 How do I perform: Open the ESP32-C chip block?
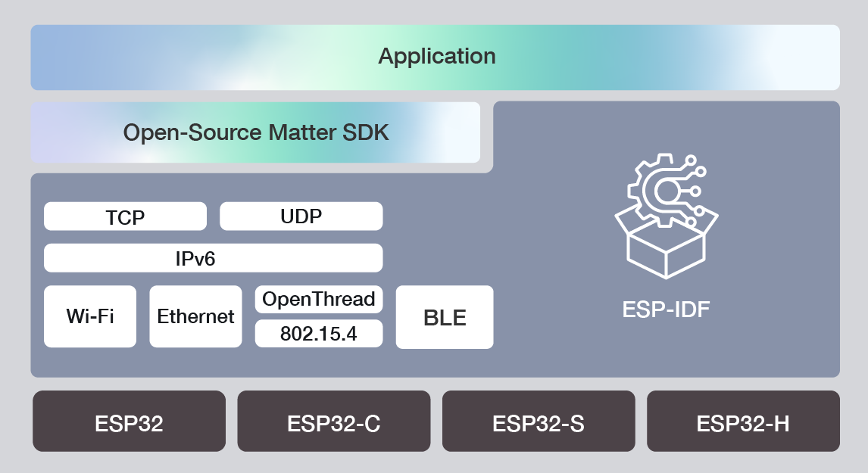(x=333, y=422)
